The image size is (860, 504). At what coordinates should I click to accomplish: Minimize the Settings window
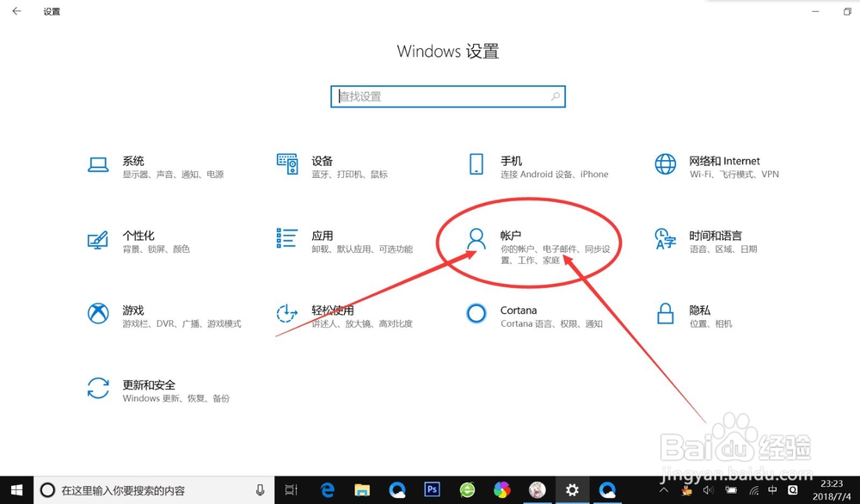(815, 11)
